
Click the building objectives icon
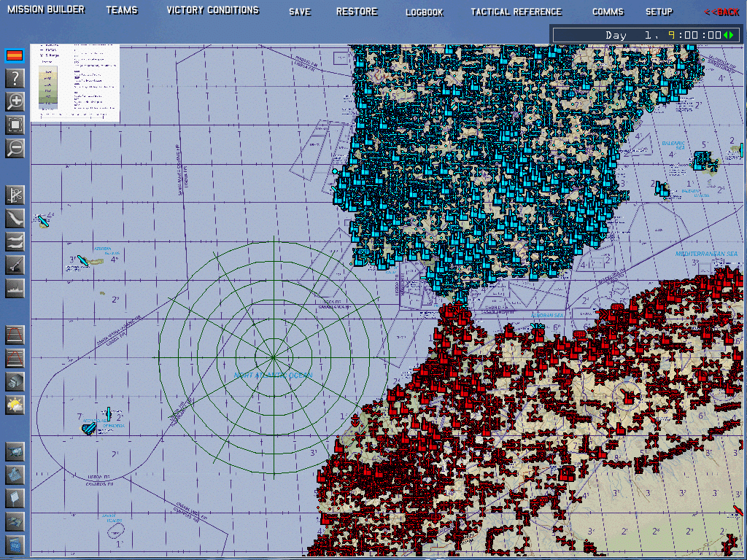(x=15, y=381)
